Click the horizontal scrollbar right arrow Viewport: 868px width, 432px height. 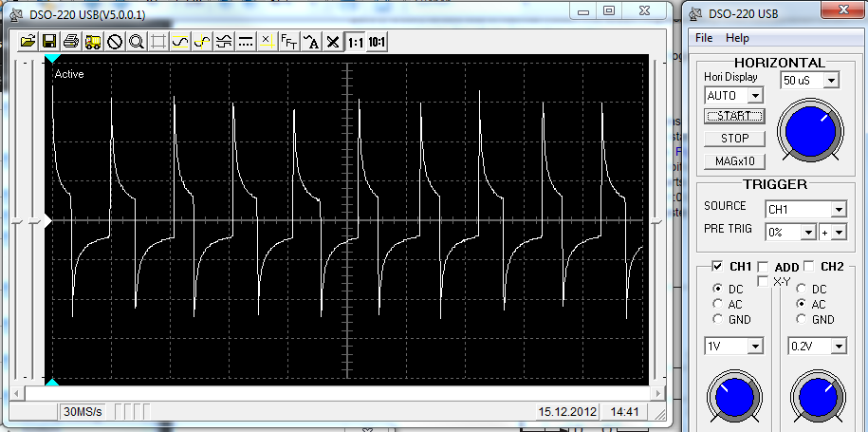tap(658, 393)
